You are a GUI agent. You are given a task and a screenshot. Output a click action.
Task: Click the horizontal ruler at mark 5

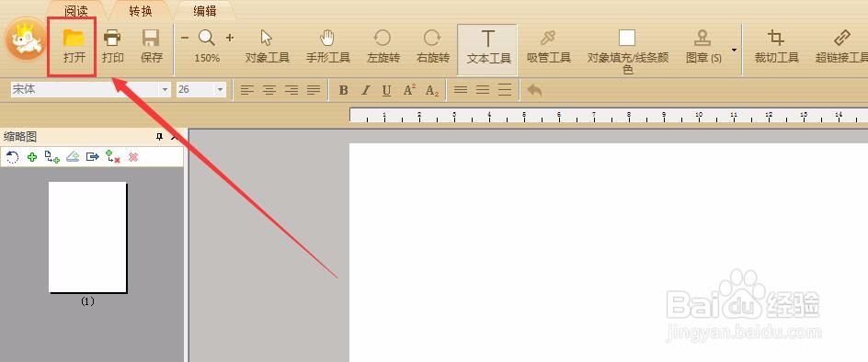[x=524, y=116]
